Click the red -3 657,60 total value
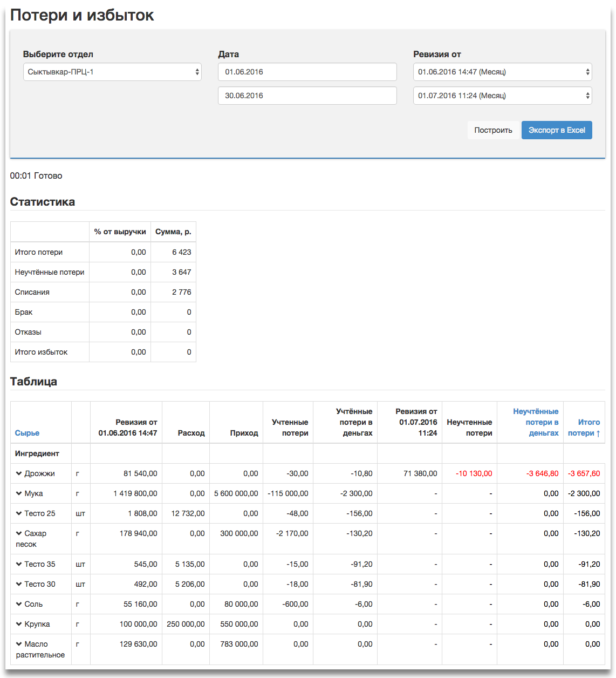 click(x=584, y=473)
